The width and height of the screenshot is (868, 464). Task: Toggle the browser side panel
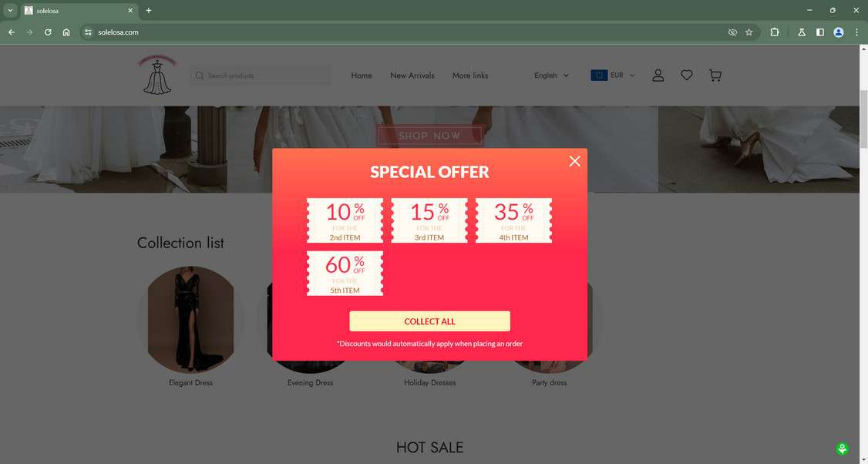[x=820, y=32]
